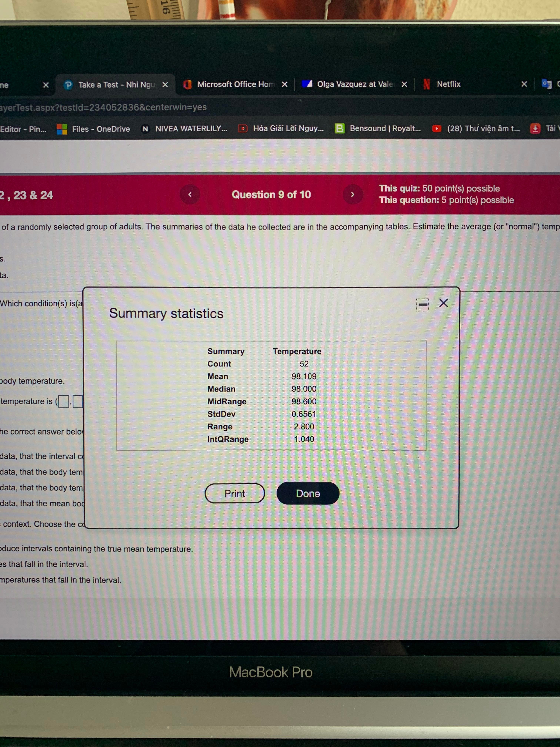Viewport: 560px width, 747px height.
Task: Switch to the Microsoft Office Home tab
Action: [x=236, y=84]
